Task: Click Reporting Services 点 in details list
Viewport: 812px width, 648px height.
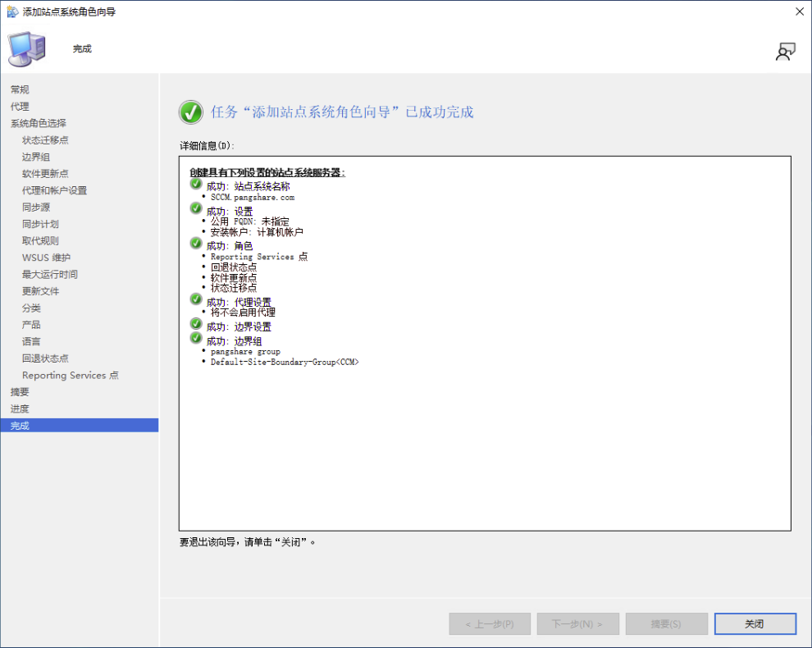Action: tap(259, 257)
